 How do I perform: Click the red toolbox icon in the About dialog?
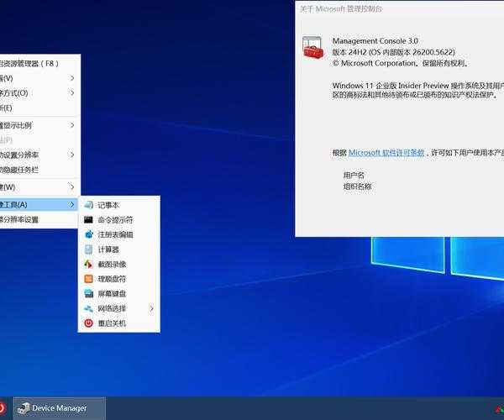click(x=312, y=48)
